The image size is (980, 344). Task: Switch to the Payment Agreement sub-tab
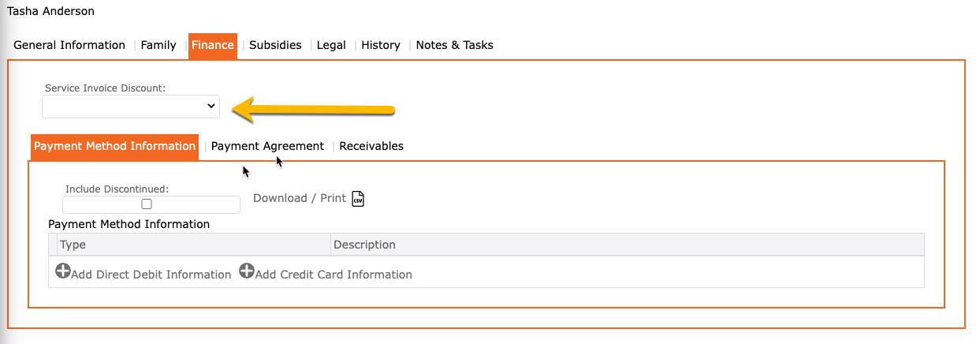[267, 146]
